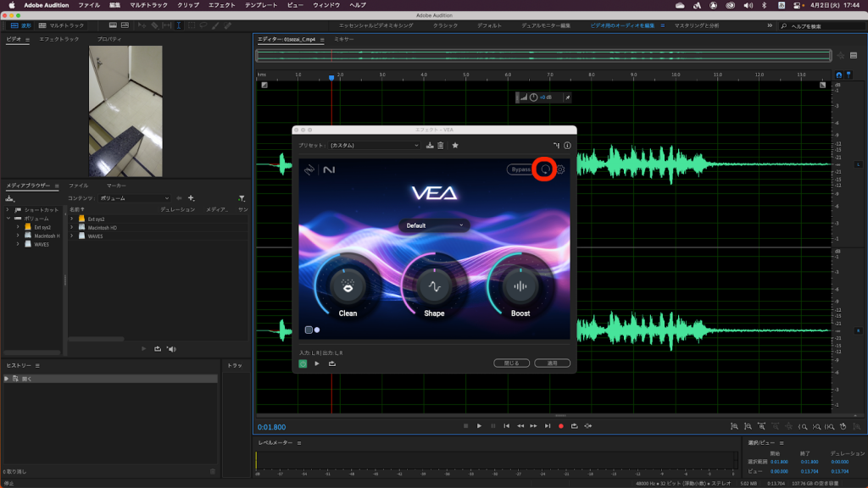The width and height of the screenshot is (868, 488).
Task: Toggle the small square view button in VEA
Action: (x=309, y=330)
